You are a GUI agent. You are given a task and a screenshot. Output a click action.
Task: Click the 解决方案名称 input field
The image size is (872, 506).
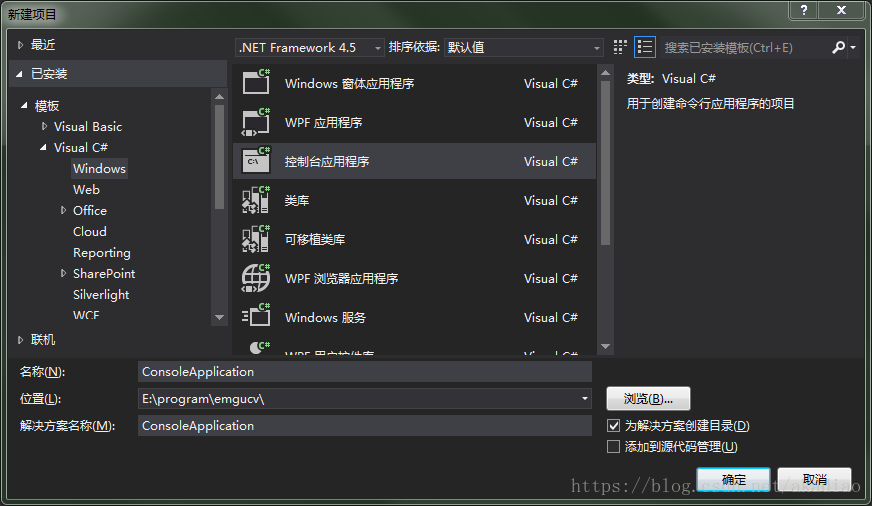tap(365, 425)
